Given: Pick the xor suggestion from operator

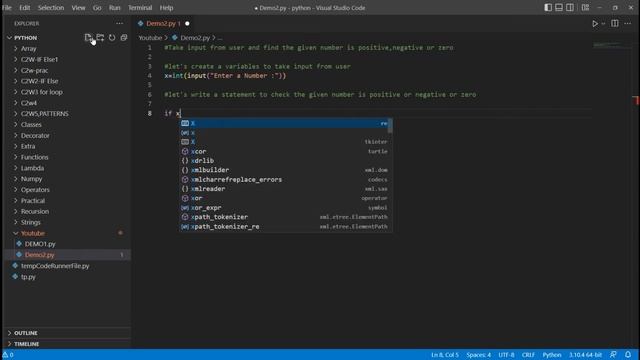Looking at the screenshot, I should (x=286, y=198).
